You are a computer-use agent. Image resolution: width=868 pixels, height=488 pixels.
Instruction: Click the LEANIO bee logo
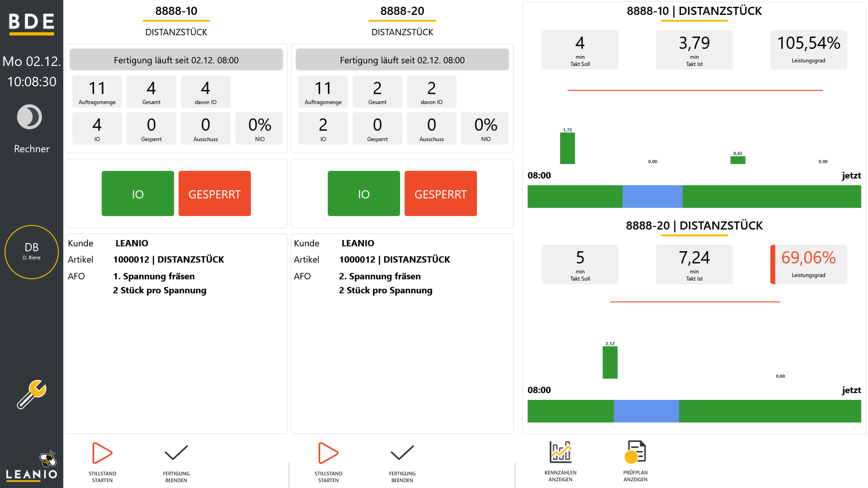(x=32, y=465)
